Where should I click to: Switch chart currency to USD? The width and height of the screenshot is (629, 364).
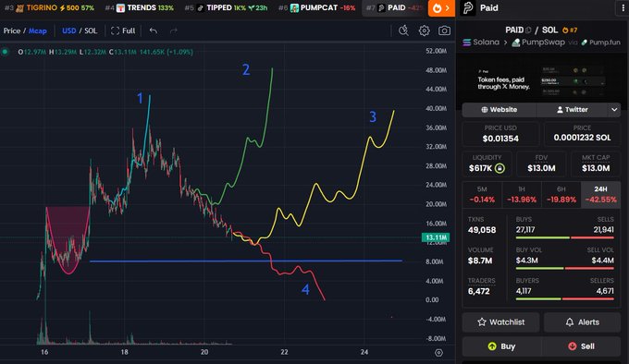coord(69,30)
